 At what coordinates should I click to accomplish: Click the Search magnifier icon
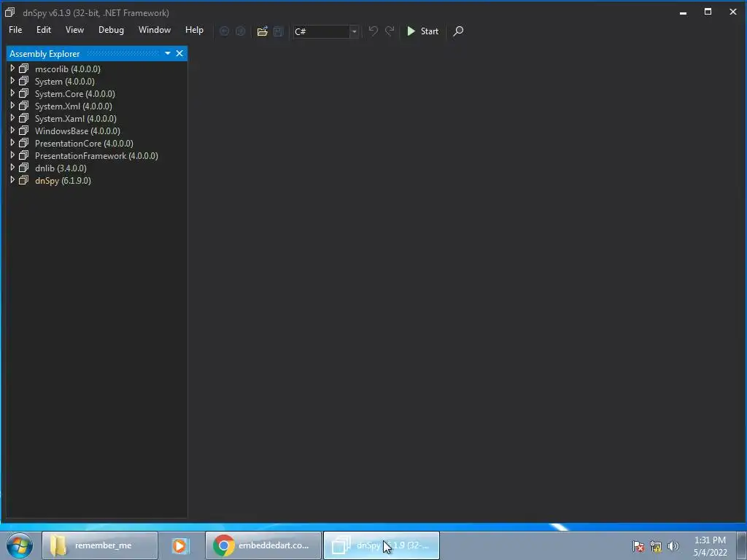tap(458, 31)
